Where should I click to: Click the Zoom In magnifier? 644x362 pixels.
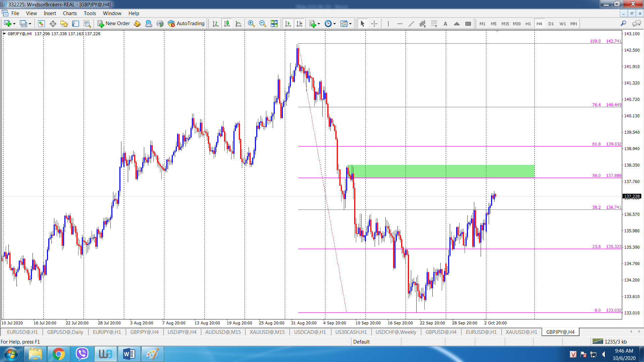click(x=251, y=23)
